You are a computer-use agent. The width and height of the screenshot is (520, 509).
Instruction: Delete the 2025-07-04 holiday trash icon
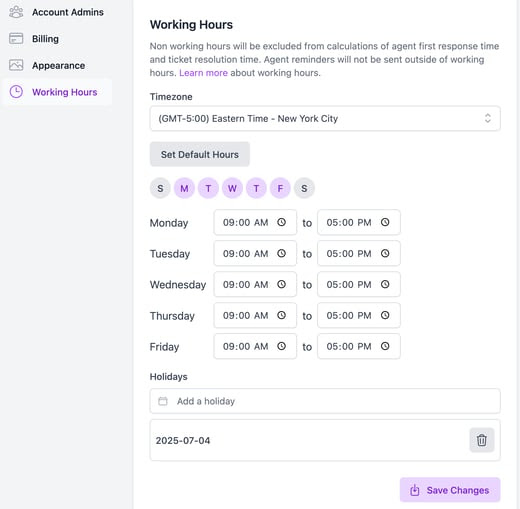tap(481, 440)
